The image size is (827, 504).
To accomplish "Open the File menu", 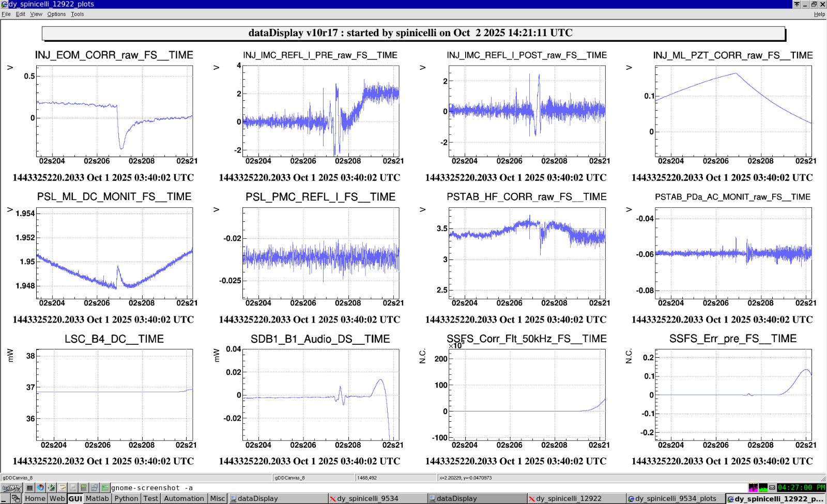I will (6, 14).
